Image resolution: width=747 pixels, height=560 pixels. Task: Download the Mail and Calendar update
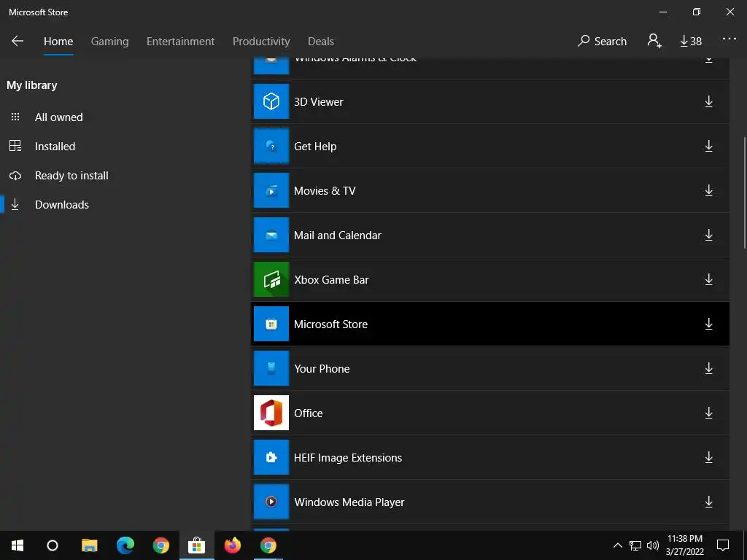pyautogui.click(x=708, y=235)
